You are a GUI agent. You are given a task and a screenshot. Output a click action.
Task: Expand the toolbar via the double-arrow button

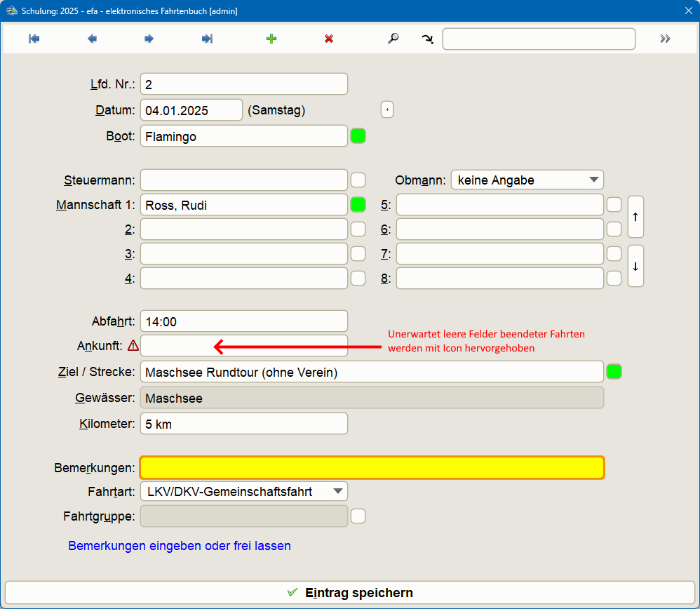click(664, 39)
